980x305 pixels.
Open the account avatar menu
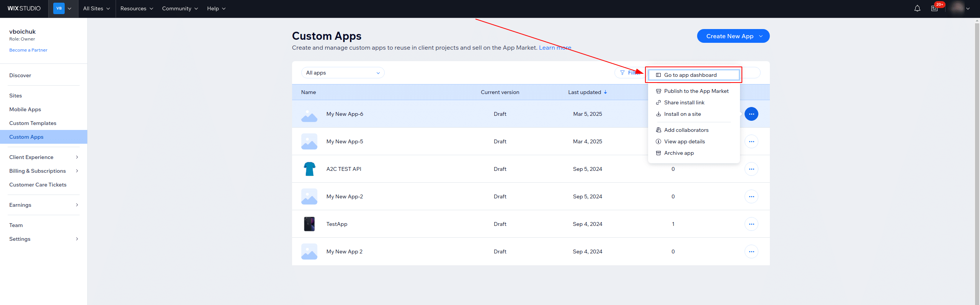960,8
